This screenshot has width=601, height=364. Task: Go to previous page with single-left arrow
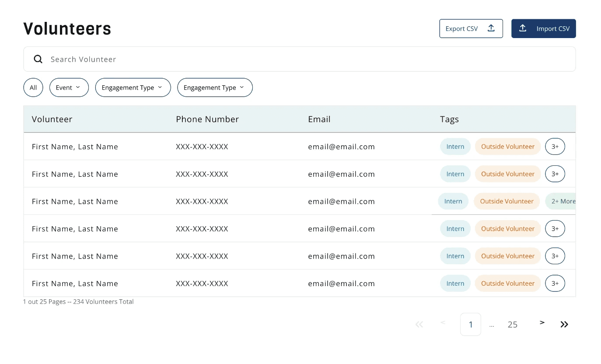tap(443, 322)
